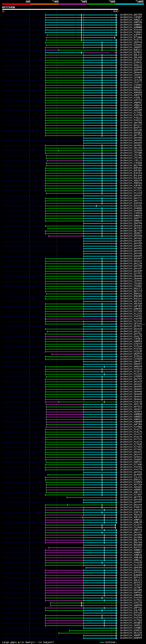
Task: Select label UniRef100_P08963
Action: 131,32
